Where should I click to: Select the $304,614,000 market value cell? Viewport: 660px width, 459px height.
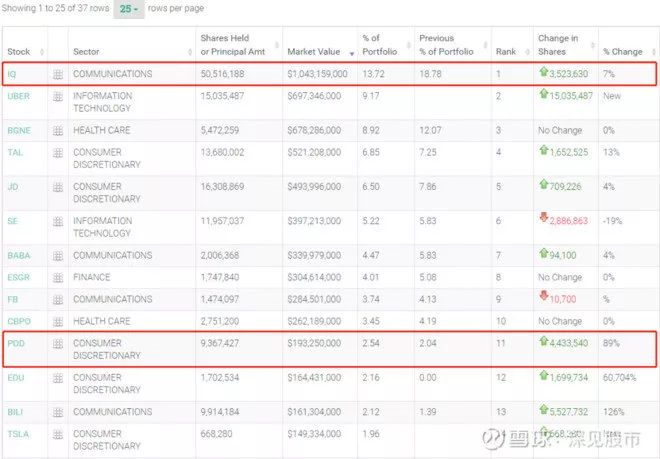[x=314, y=278]
